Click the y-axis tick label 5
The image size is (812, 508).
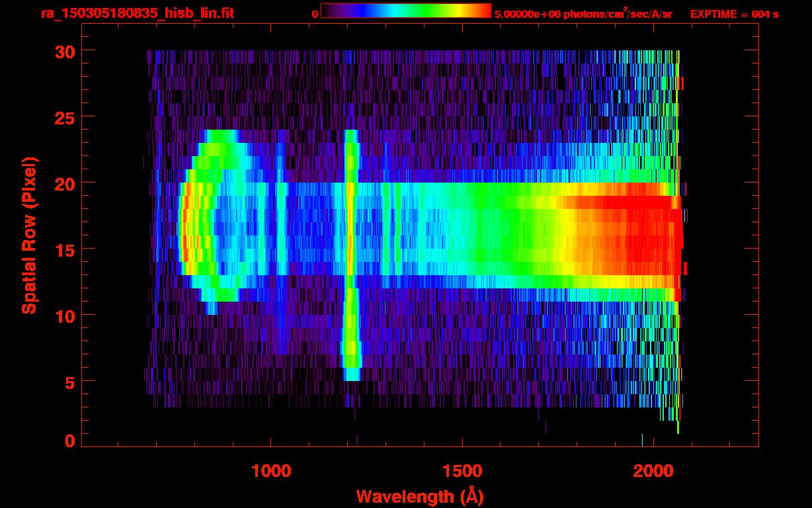click(x=68, y=382)
